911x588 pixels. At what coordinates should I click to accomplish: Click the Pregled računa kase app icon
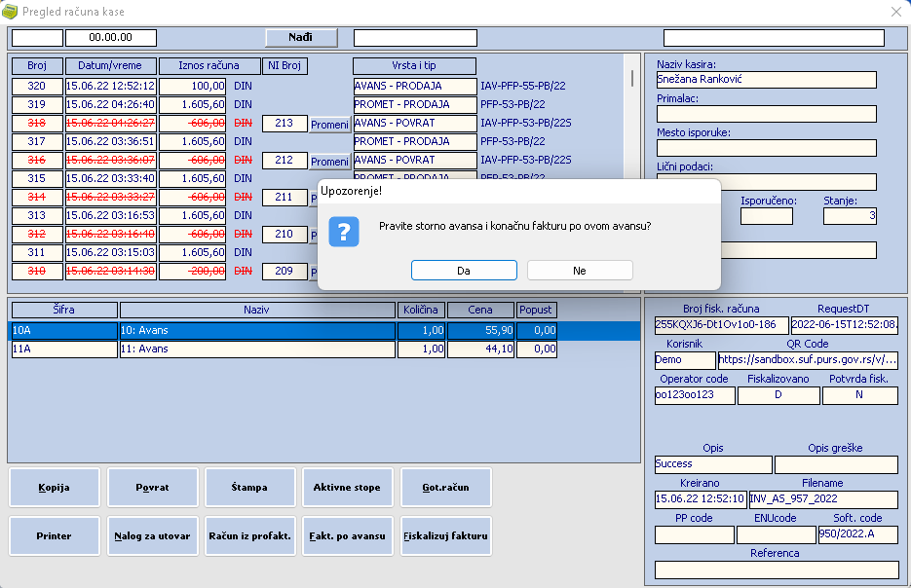[10, 12]
